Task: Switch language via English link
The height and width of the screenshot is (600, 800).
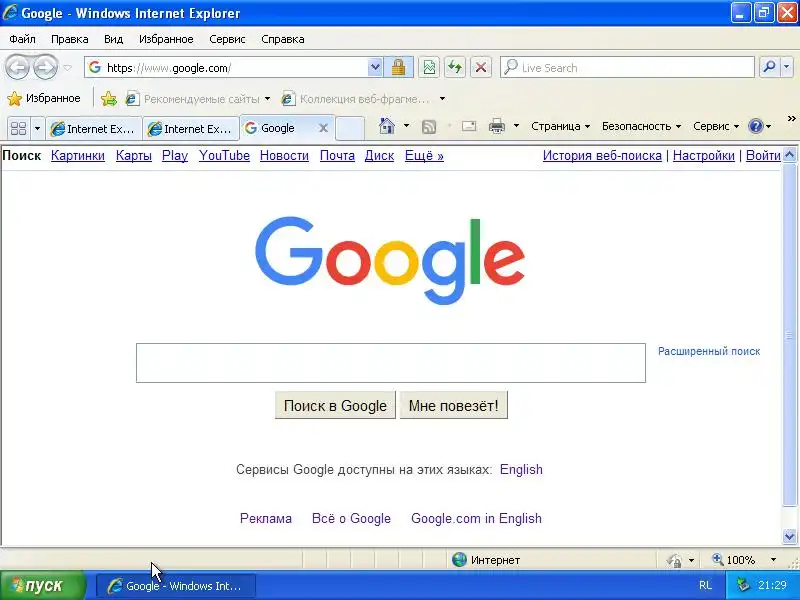Action: [x=521, y=469]
